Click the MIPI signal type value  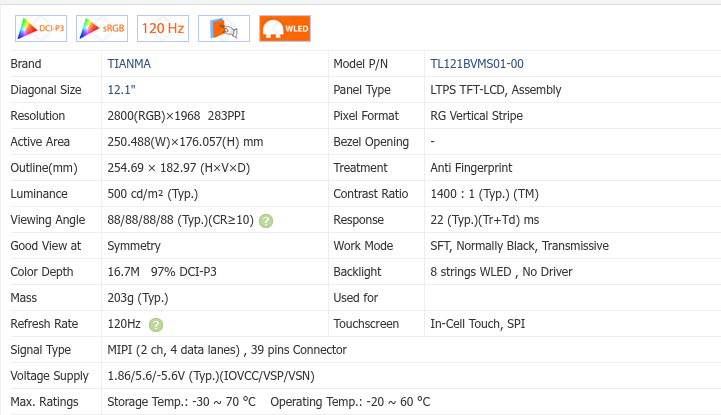227,350
